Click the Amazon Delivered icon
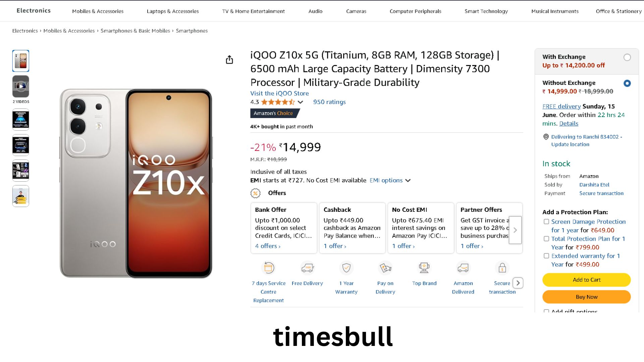The image size is (644, 362). coord(463,268)
